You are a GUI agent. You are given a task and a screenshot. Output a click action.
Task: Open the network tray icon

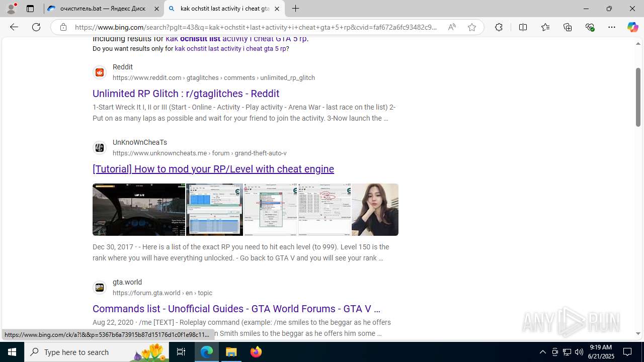click(x=567, y=352)
